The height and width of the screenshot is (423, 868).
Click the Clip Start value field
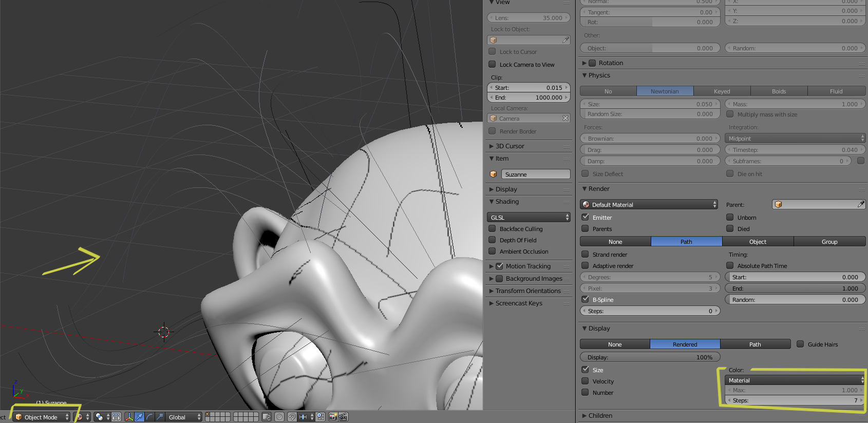tap(529, 88)
